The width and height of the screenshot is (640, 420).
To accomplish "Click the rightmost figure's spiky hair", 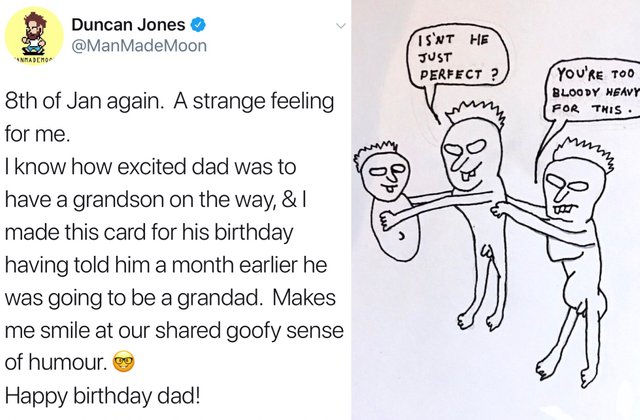I will [584, 152].
